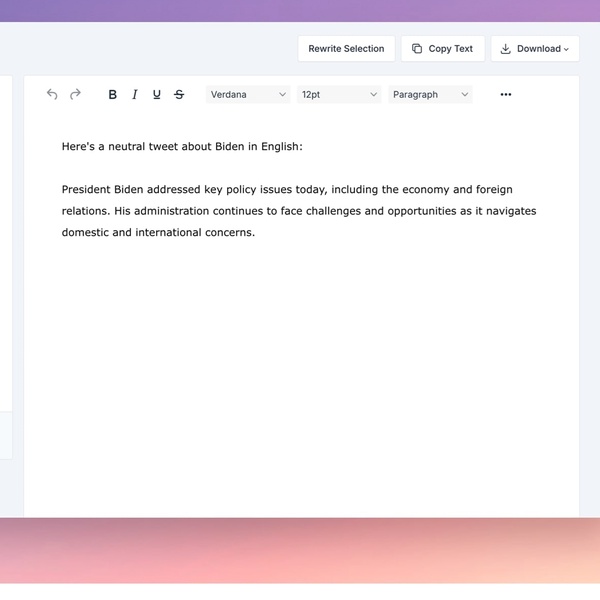Click the copy icon beside Copy Text
Image resolution: width=600 pixels, height=600 pixels.
pos(417,49)
